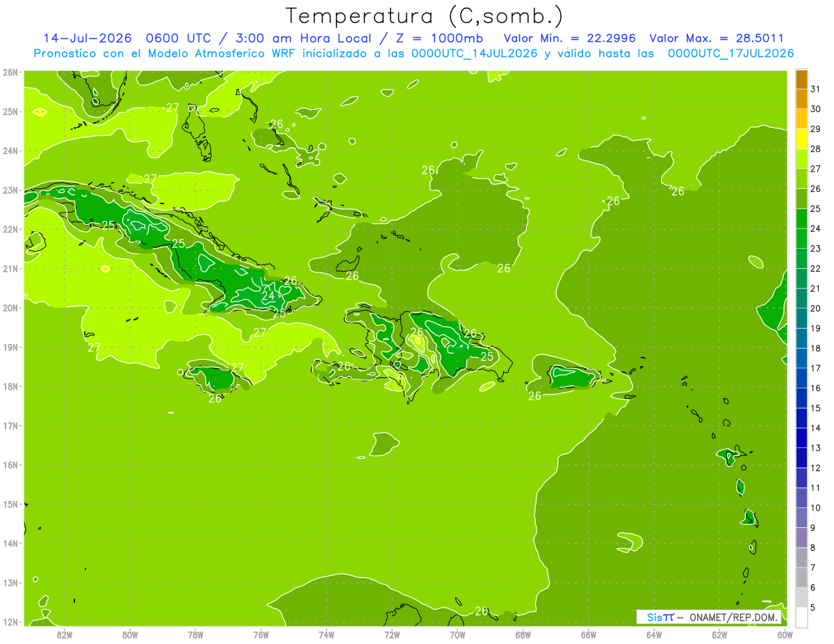Click the 16N latitude axis label
Viewport: 834px width, 644px height.
(x=10, y=465)
